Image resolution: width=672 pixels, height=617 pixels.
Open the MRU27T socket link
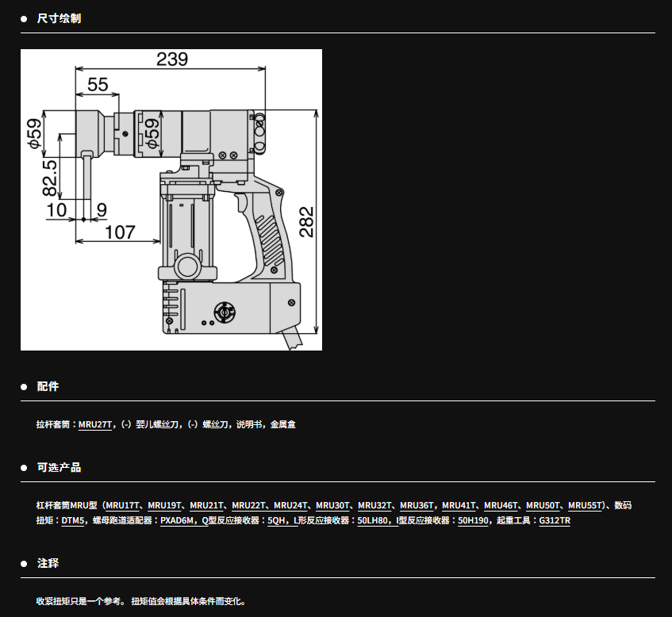96,425
